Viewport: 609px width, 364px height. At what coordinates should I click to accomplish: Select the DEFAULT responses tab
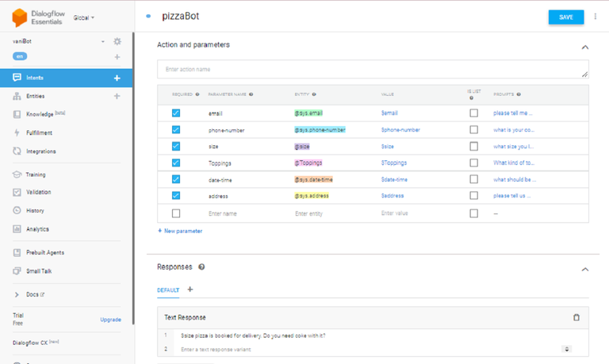pos(168,290)
